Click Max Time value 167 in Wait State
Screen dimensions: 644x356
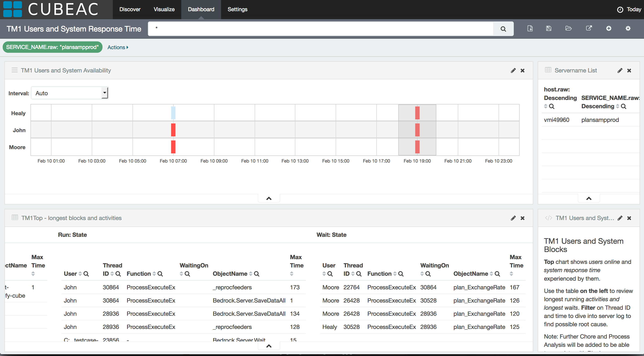[514, 287]
